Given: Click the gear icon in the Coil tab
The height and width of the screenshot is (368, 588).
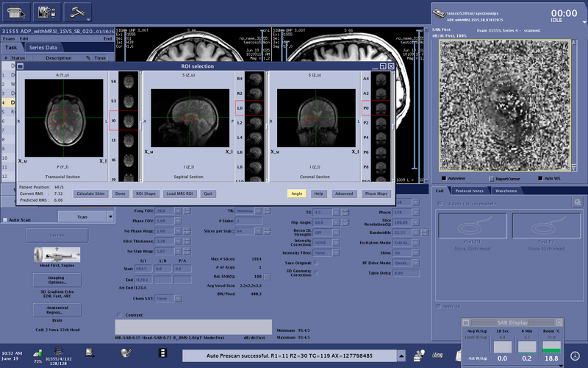Looking at the screenshot, I should pos(578,202).
